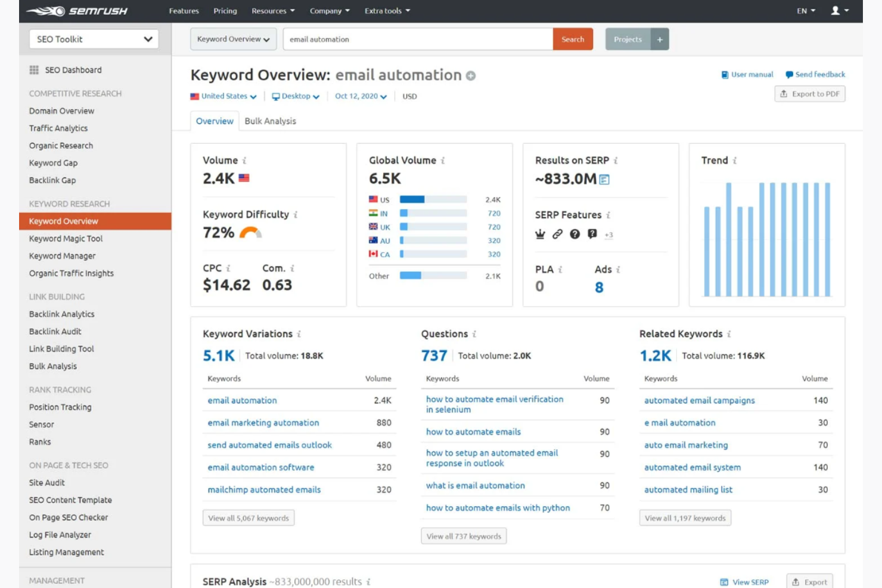Click the Volume info icon
Image resolution: width=882 pixels, height=588 pixels.
pos(244,161)
